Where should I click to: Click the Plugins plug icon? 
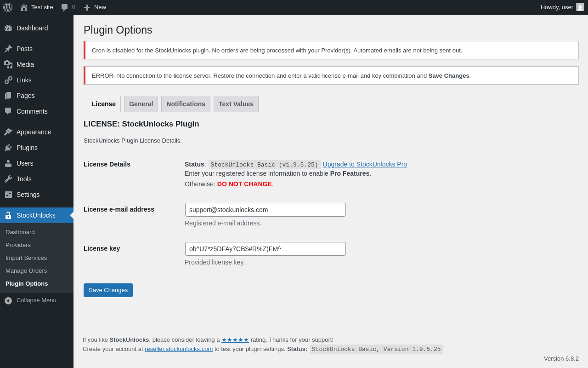[x=8, y=148]
